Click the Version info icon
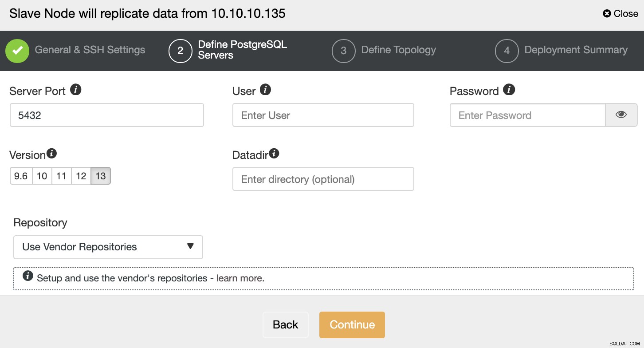The image size is (644, 348). tap(52, 154)
